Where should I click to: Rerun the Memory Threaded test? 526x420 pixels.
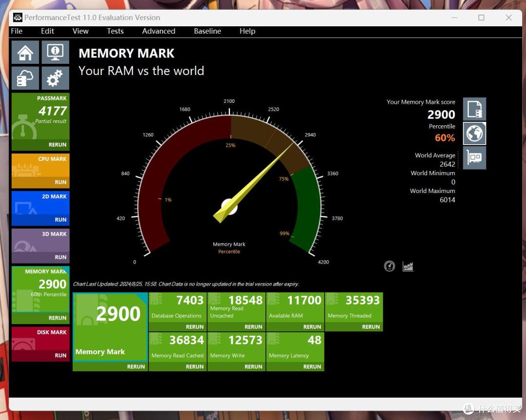point(371,327)
